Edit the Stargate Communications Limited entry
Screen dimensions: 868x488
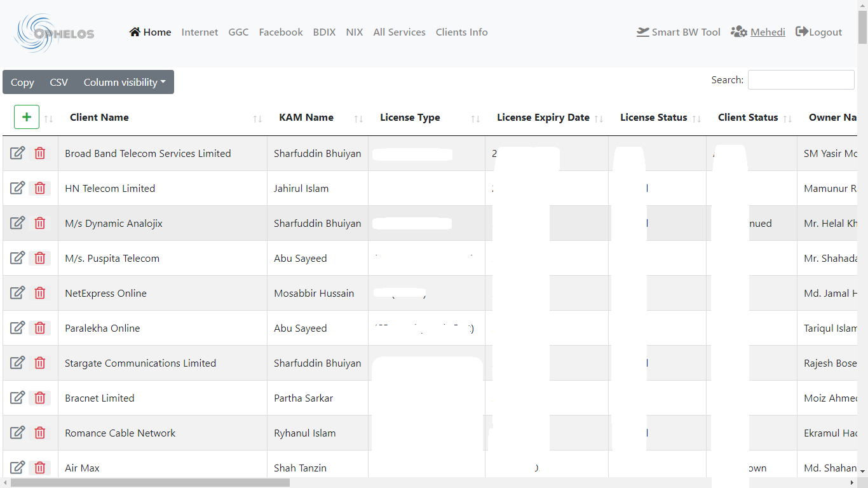pos(17,363)
